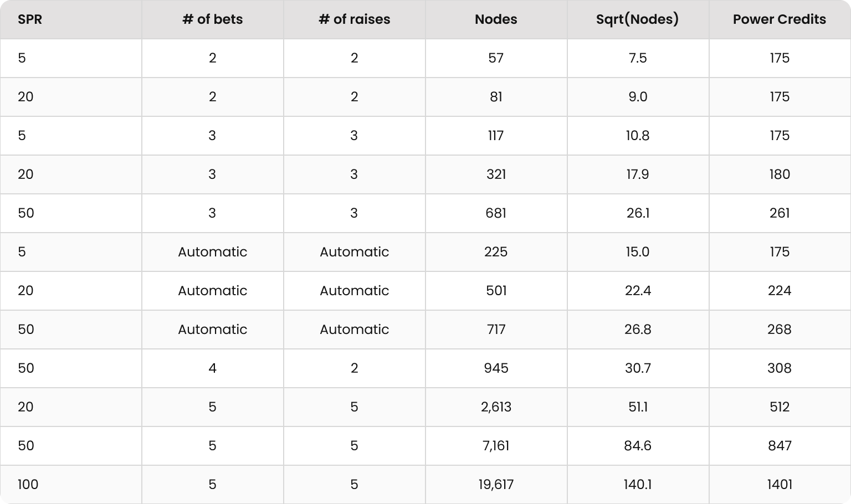851x504 pixels.
Task: Select the Sqrt(Nodes) value 17.9
Action: [638, 174]
